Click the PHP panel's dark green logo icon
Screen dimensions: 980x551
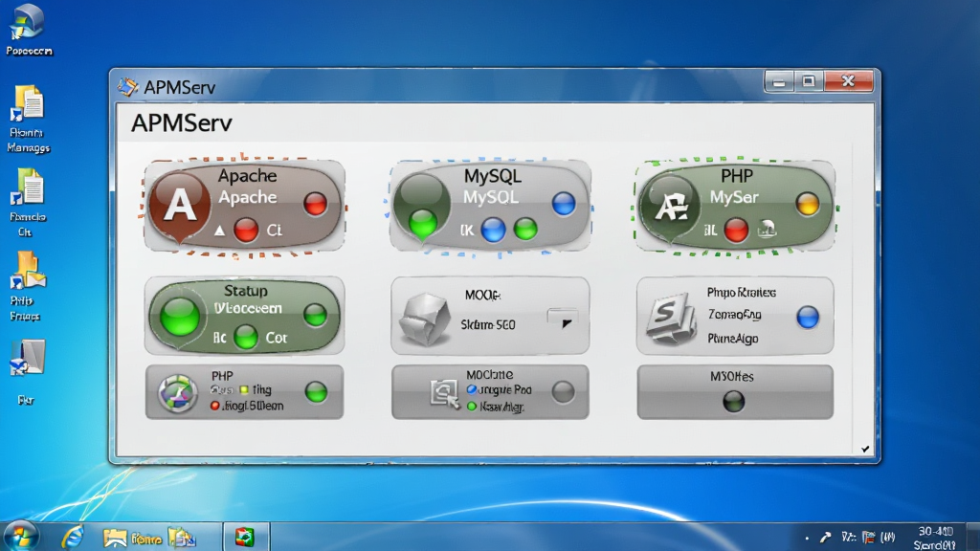click(671, 206)
